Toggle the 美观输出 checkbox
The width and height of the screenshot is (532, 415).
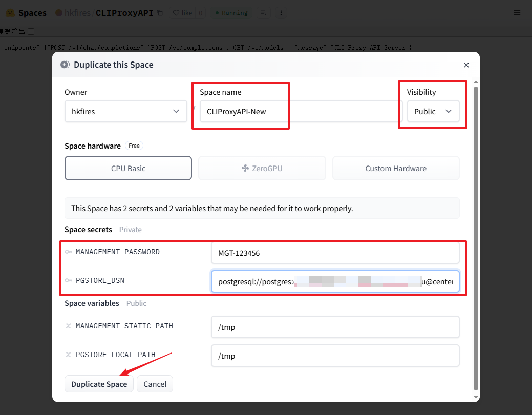point(31,31)
